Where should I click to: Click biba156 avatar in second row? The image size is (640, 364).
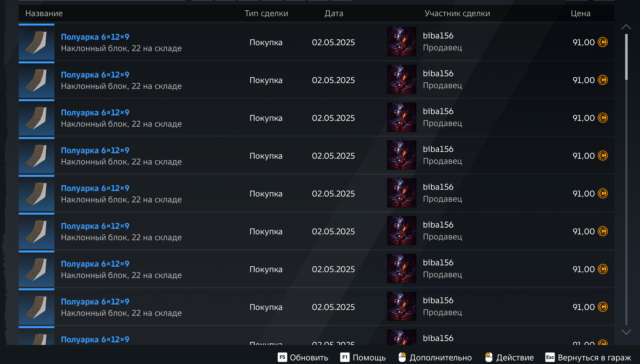(x=402, y=80)
